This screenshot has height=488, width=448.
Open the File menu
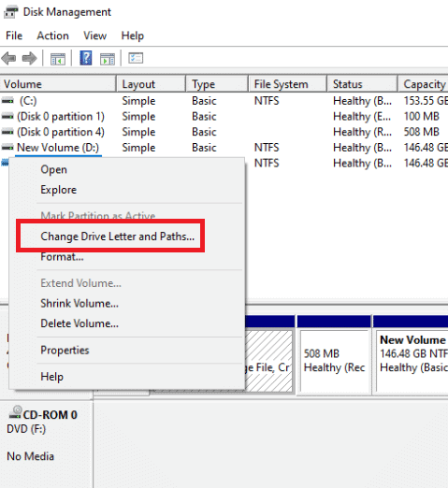point(14,36)
